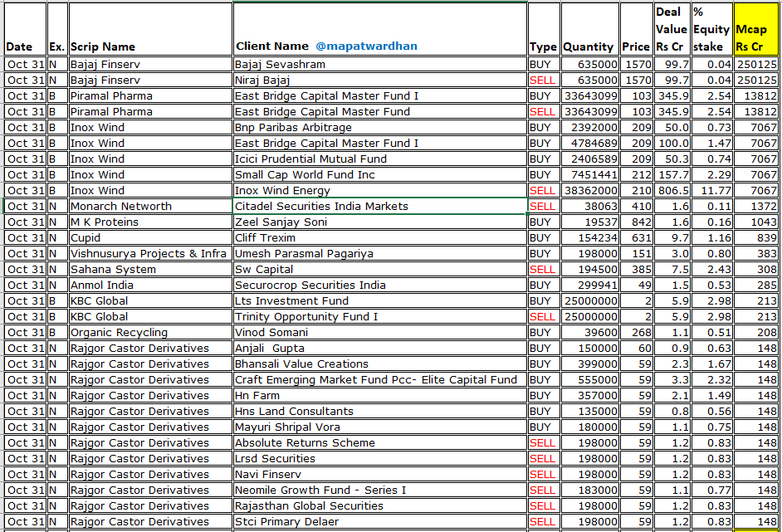782x532 pixels.
Task: Click the Anjali Gupta client cell
Action: pyautogui.click(x=380, y=349)
